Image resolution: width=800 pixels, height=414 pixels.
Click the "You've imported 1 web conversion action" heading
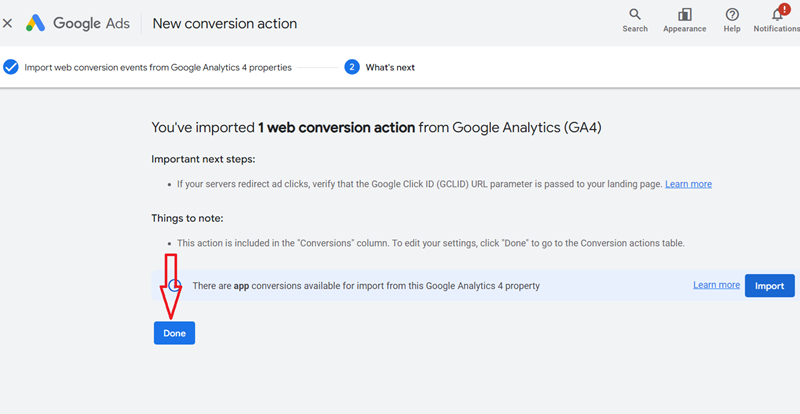376,128
